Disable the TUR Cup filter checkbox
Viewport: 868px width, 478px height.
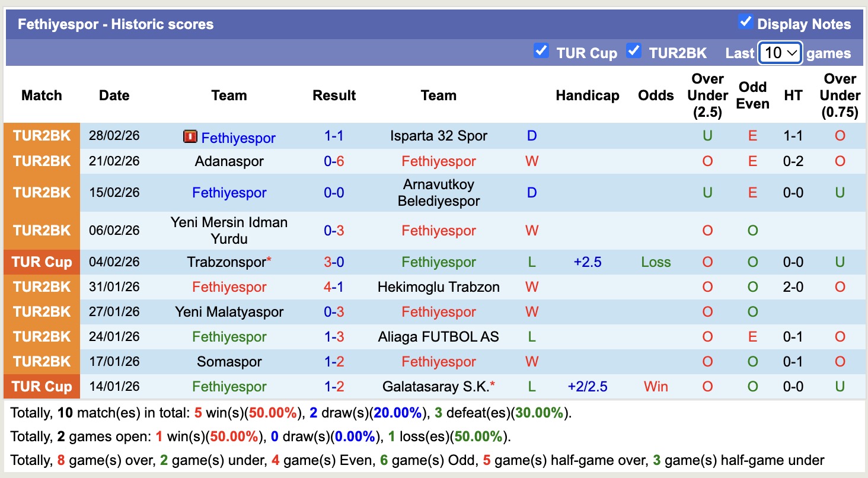click(540, 52)
